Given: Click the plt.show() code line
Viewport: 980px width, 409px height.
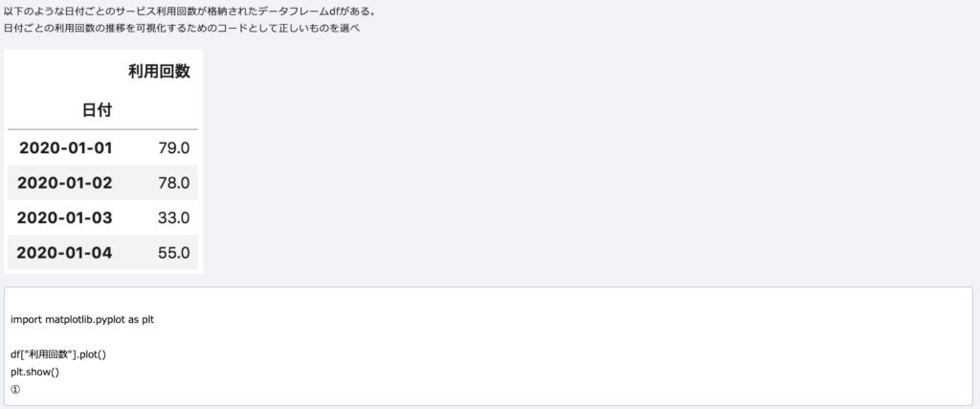Looking at the screenshot, I should point(35,372).
